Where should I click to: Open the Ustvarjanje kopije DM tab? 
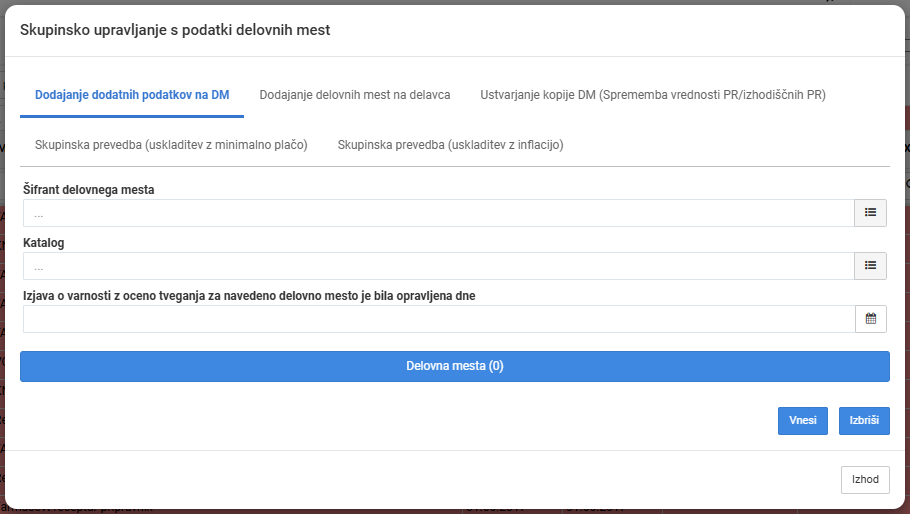pos(653,95)
